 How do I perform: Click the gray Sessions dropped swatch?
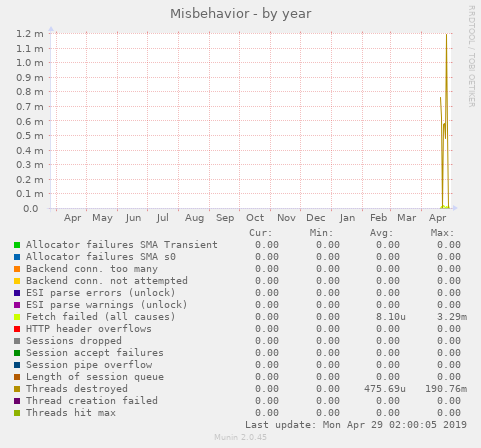[x=17, y=341]
